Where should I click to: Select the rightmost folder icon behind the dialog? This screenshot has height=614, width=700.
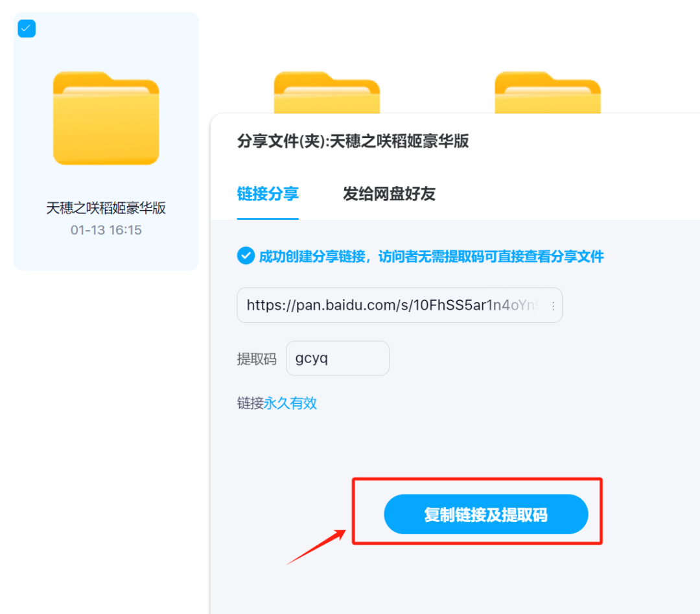click(x=548, y=93)
